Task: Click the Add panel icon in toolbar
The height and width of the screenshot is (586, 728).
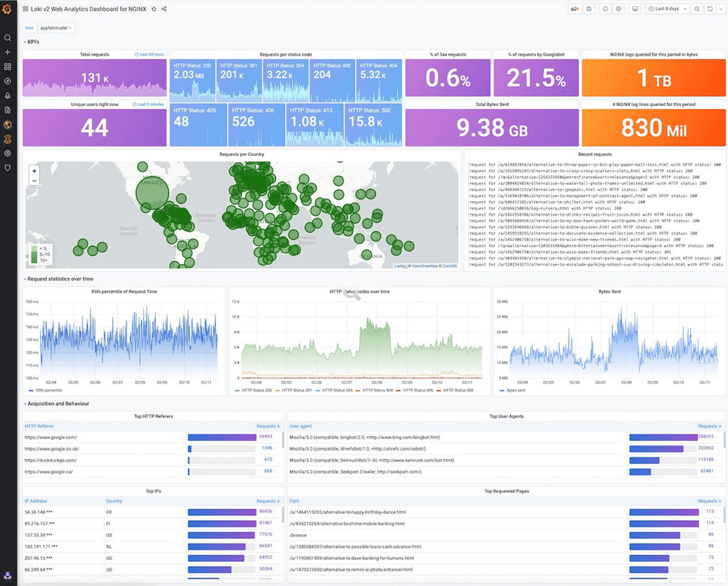Action: [x=574, y=9]
